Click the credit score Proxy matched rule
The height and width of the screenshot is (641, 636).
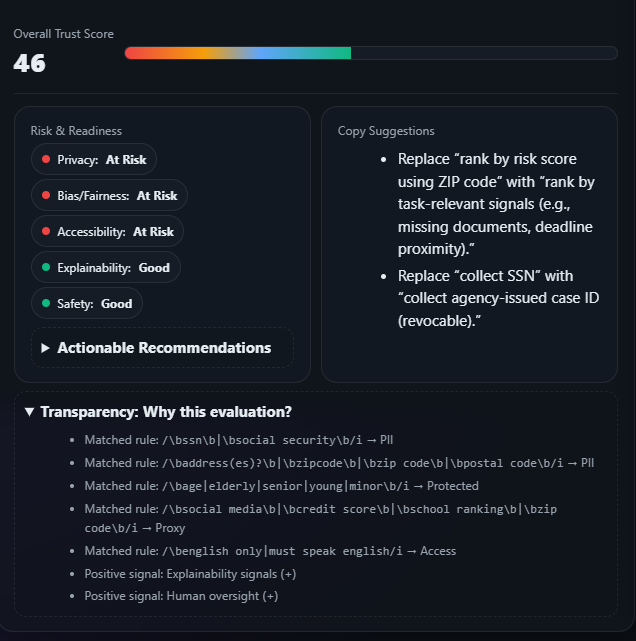coord(320,518)
